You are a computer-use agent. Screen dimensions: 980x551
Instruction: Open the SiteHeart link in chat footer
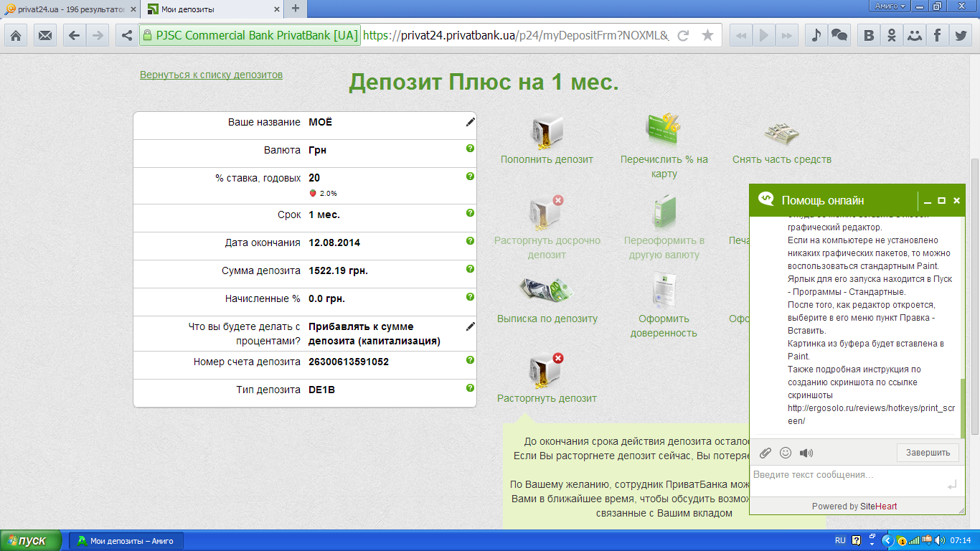coord(880,506)
